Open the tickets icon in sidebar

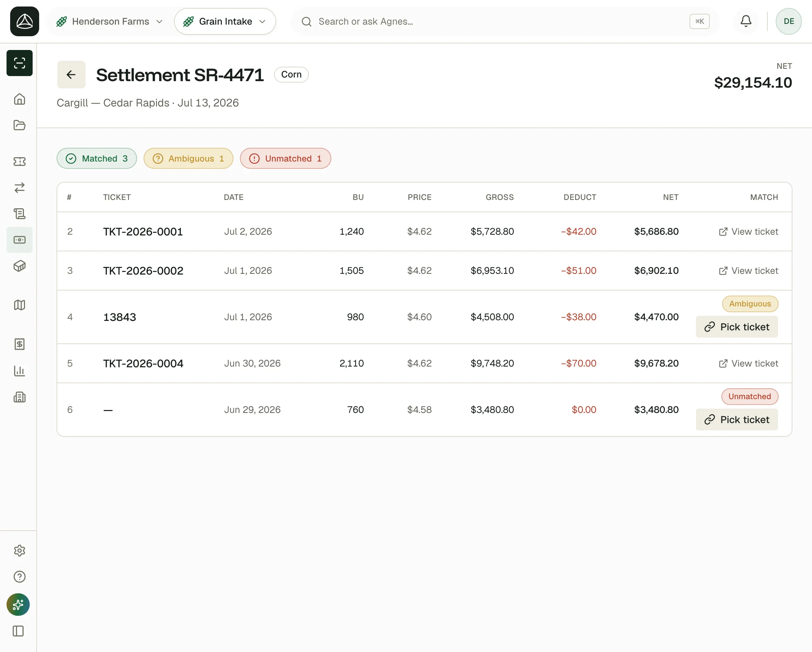[20, 162]
